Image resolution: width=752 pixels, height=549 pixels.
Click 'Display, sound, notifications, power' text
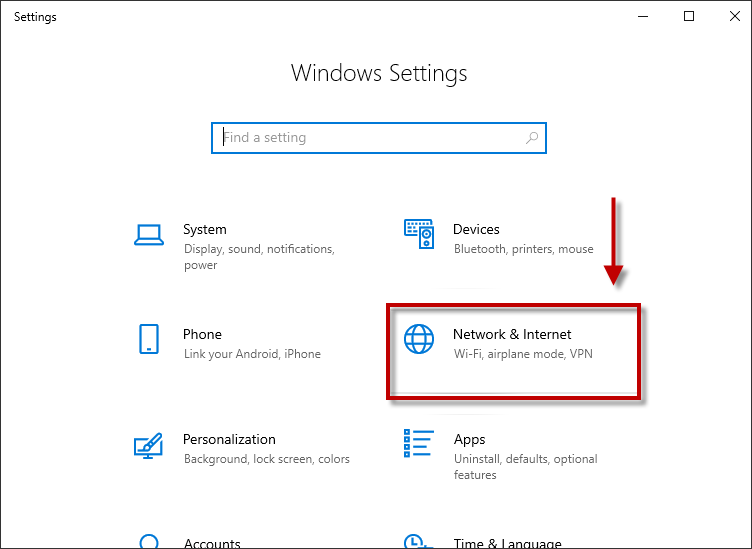click(x=259, y=257)
